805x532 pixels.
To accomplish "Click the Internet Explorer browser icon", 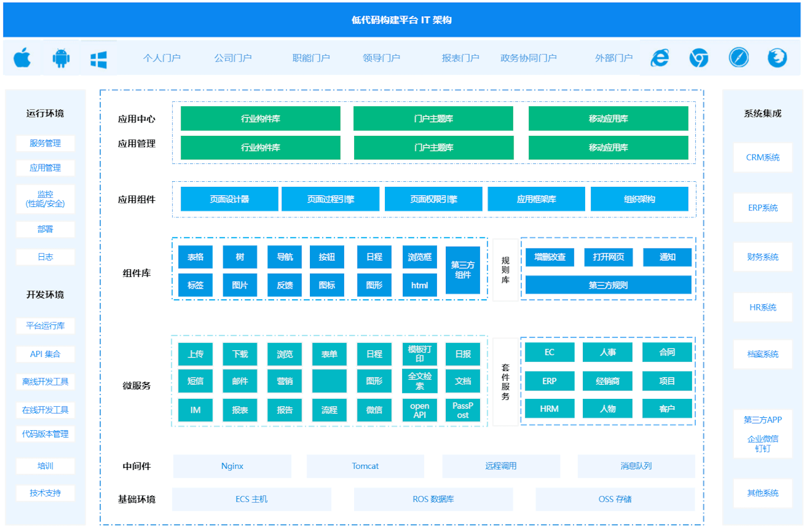I will [660, 58].
